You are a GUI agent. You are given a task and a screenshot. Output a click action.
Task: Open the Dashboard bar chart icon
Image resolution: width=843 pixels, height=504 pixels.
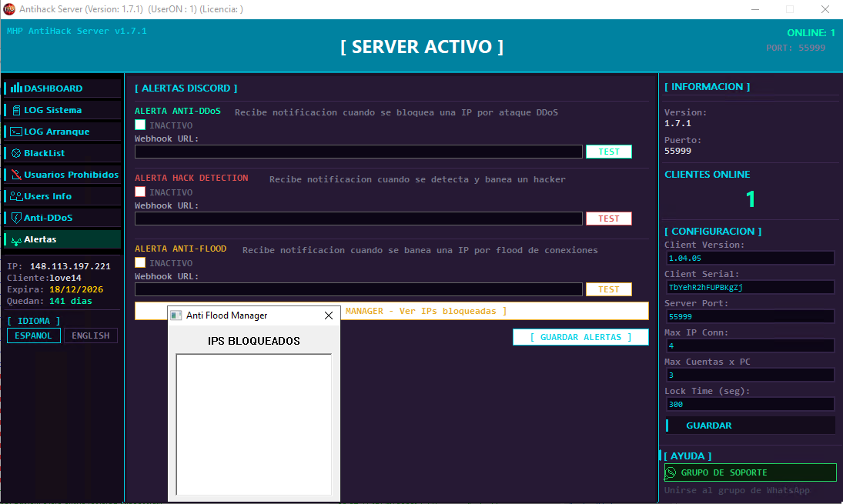click(x=16, y=88)
